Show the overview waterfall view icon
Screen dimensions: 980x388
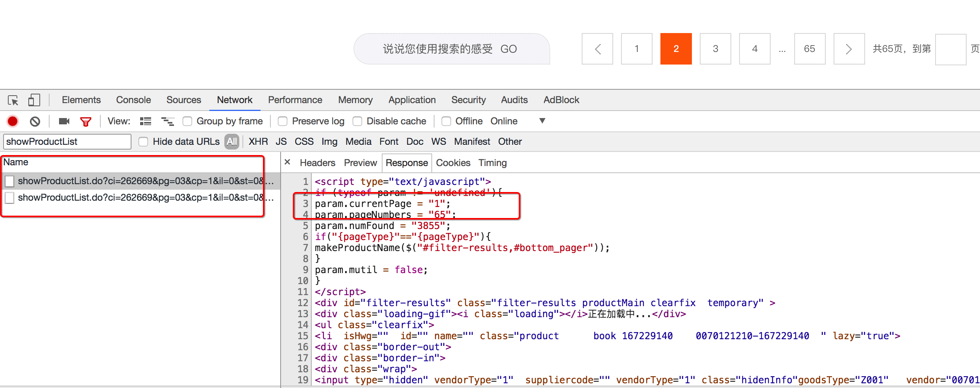168,121
